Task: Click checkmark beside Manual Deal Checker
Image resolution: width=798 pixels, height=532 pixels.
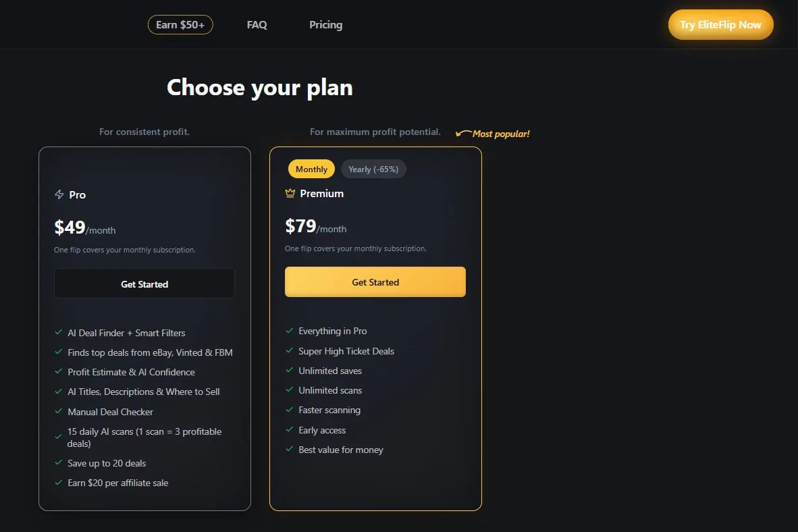Action: (59, 411)
